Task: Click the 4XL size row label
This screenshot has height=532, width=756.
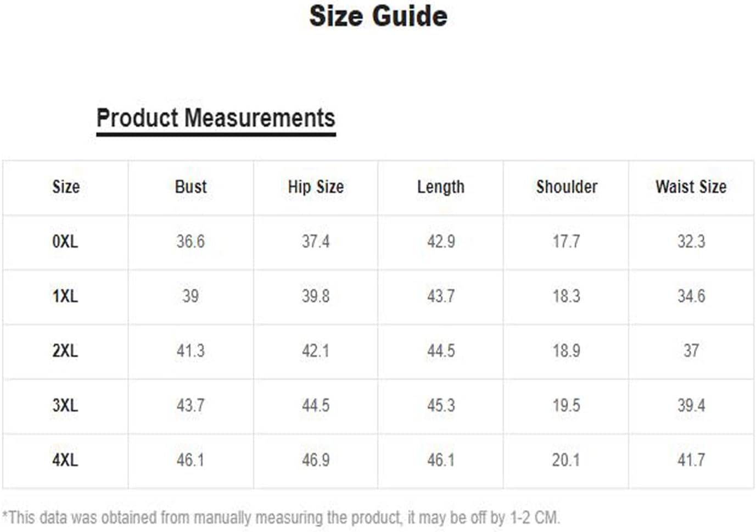Action: pyautogui.click(x=65, y=460)
